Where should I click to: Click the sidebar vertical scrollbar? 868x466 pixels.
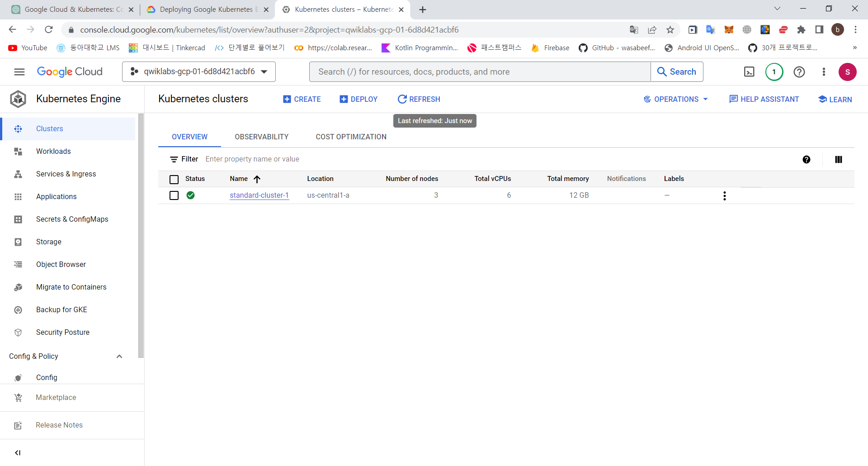[141, 235]
